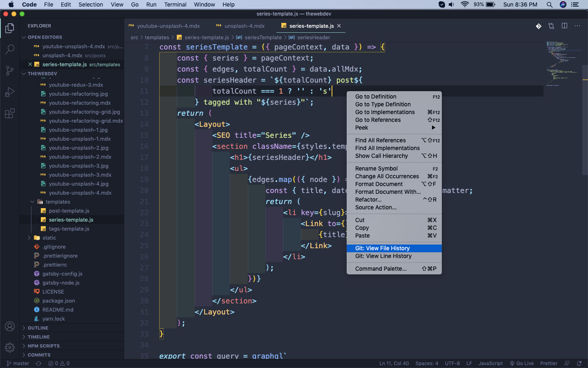This screenshot has width=588, height=368.
Task: Open the Apple menu
Action: (11, 4)
